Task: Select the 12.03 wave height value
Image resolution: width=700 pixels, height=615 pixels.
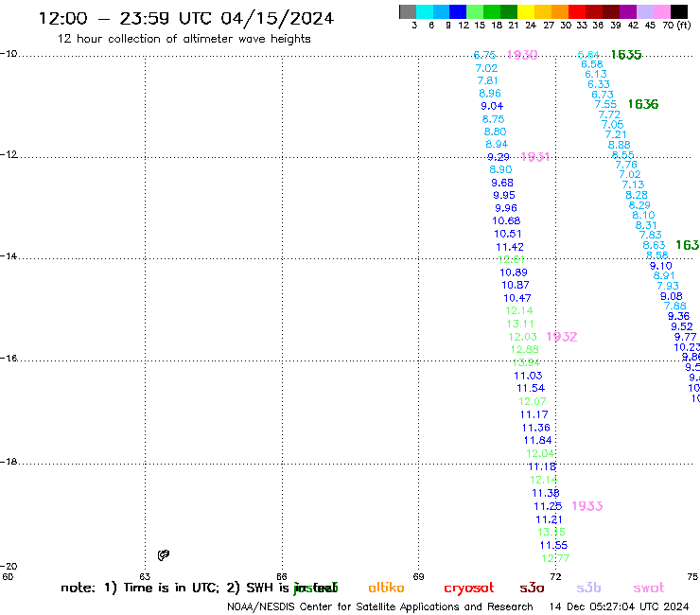Action: [523, 337]
